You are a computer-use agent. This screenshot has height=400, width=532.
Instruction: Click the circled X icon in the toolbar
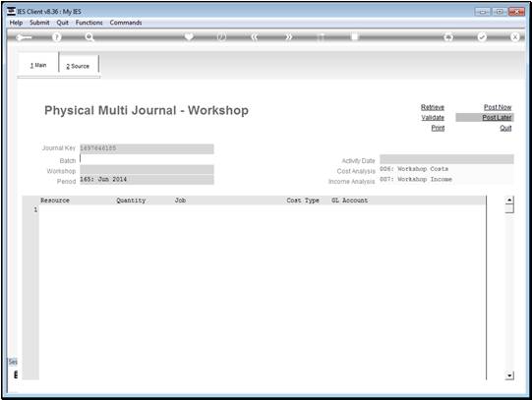(514, 37)
